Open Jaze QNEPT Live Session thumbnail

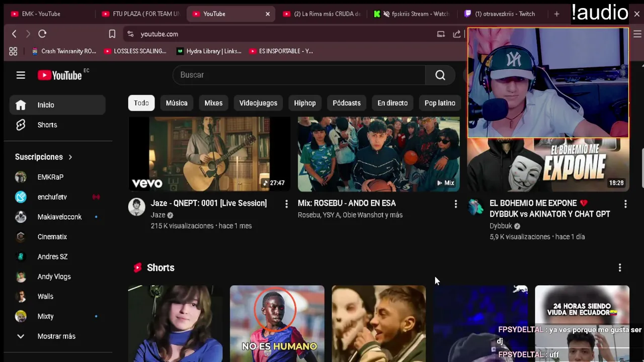pos(209,154)
